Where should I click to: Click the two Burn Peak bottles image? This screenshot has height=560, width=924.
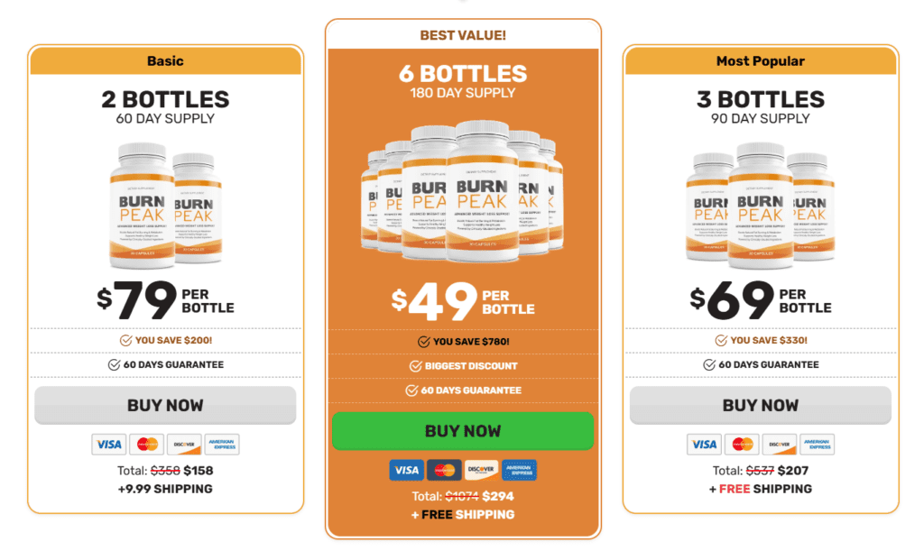pos(166,206)
